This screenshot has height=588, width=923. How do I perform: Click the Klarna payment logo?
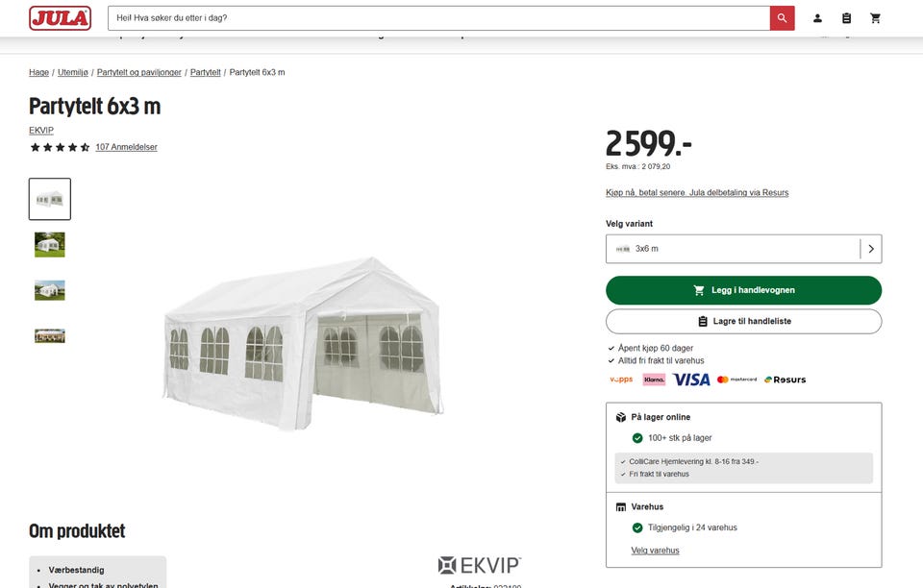point(654,380)
